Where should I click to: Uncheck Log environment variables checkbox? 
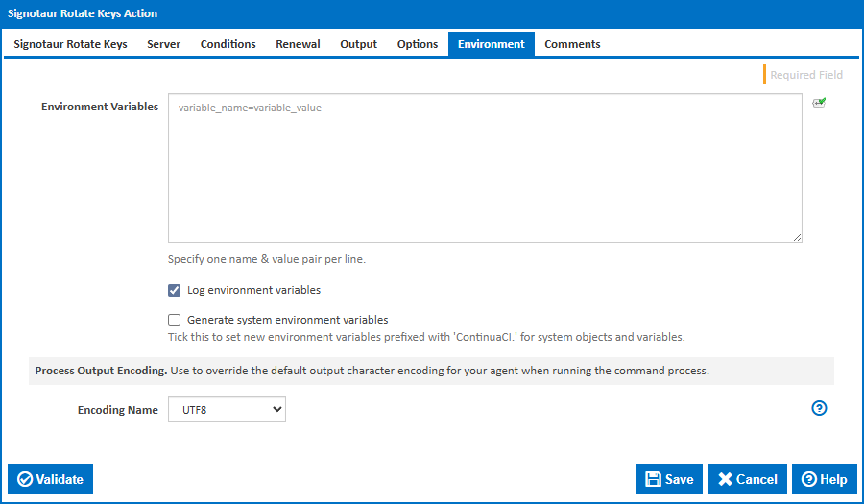175,290
